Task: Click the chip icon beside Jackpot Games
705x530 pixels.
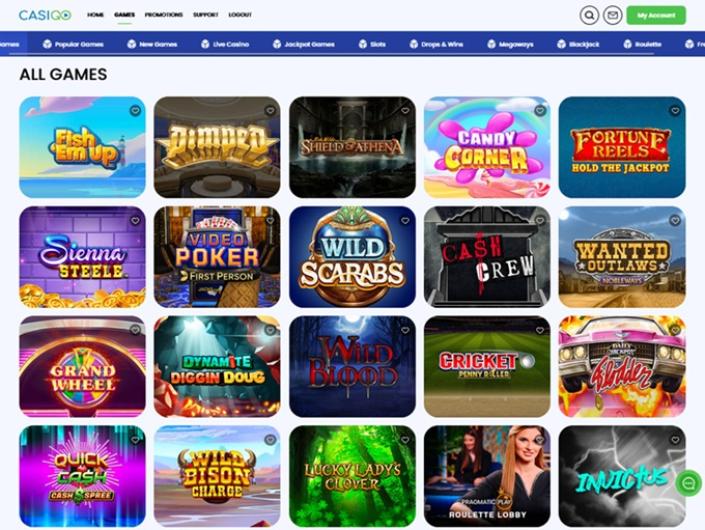Action: pyautogui.click(x=277, y=44)
